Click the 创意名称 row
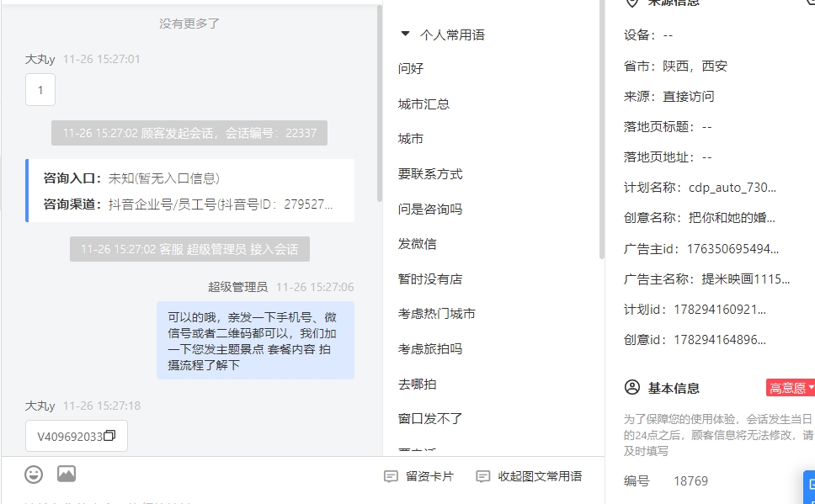 click(x=700, y=218)
